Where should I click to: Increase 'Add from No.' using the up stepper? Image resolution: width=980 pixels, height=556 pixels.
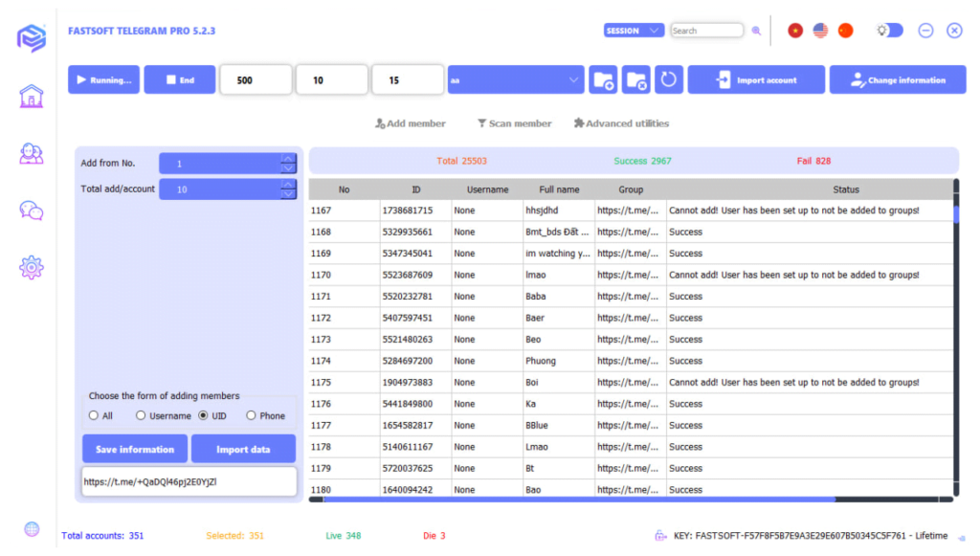tap(286, 158)
